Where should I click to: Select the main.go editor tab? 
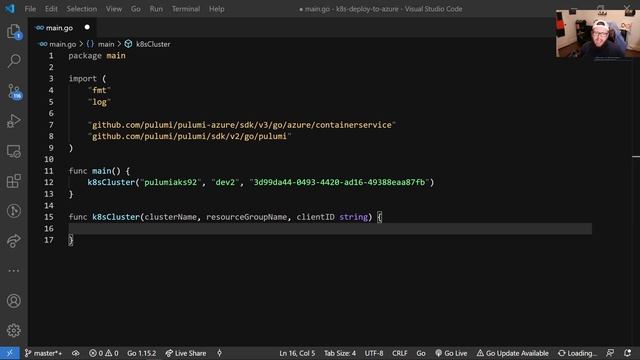[x=62, y=28]
